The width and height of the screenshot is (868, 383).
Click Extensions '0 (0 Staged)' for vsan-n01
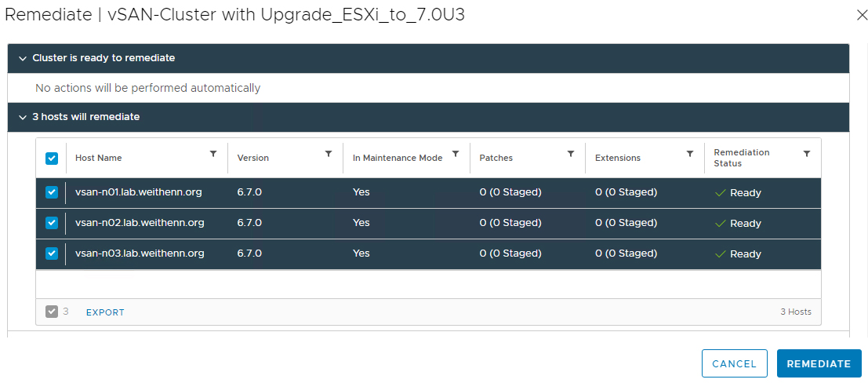[626, 192]
